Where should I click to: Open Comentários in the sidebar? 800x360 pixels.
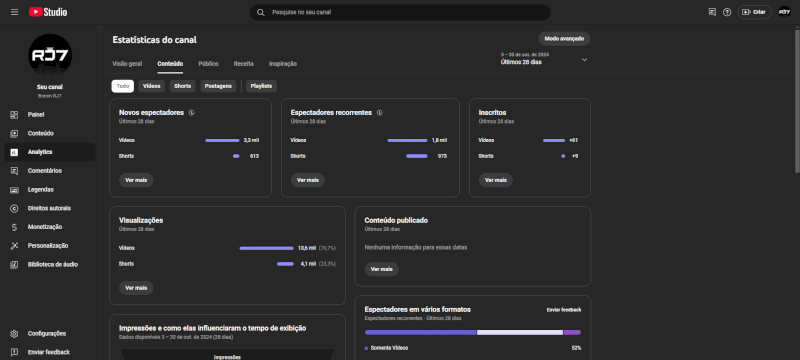(49, 171)
